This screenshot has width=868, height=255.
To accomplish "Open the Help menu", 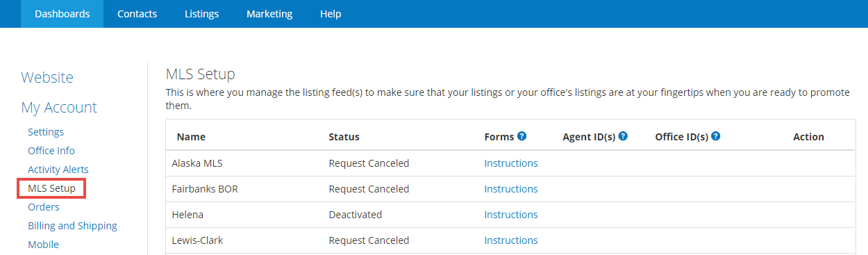I will pos(331,14).
